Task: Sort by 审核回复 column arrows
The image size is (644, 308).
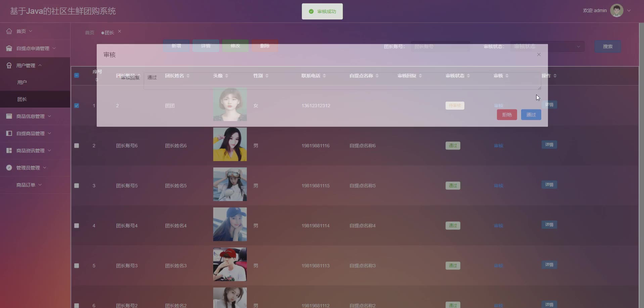Action: coord(420,76)
